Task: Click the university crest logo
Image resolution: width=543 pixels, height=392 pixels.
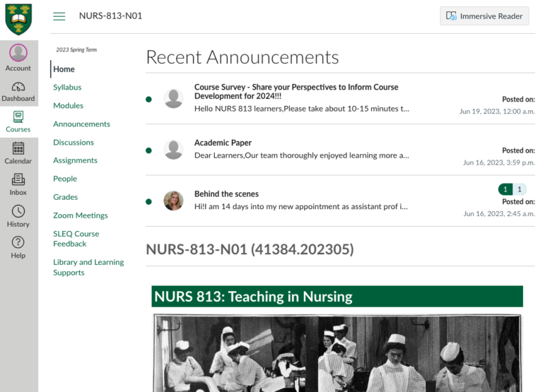Action: tap(18, 19)
